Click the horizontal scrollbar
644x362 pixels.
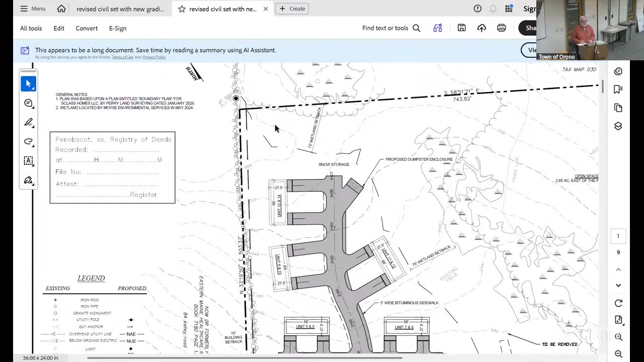[245, 358]
